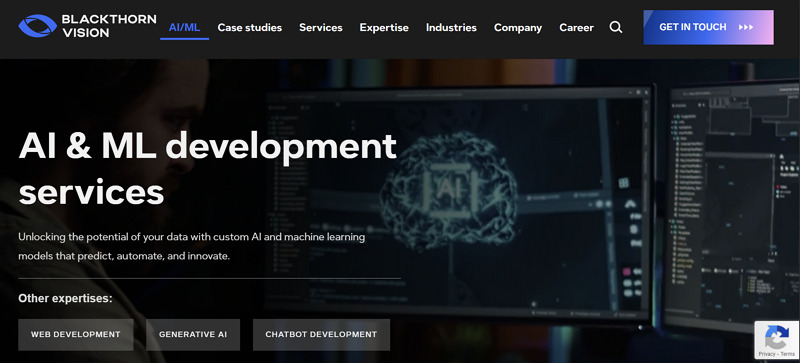
Task: Open the Services menu item
Action: [x=320, y=28]
